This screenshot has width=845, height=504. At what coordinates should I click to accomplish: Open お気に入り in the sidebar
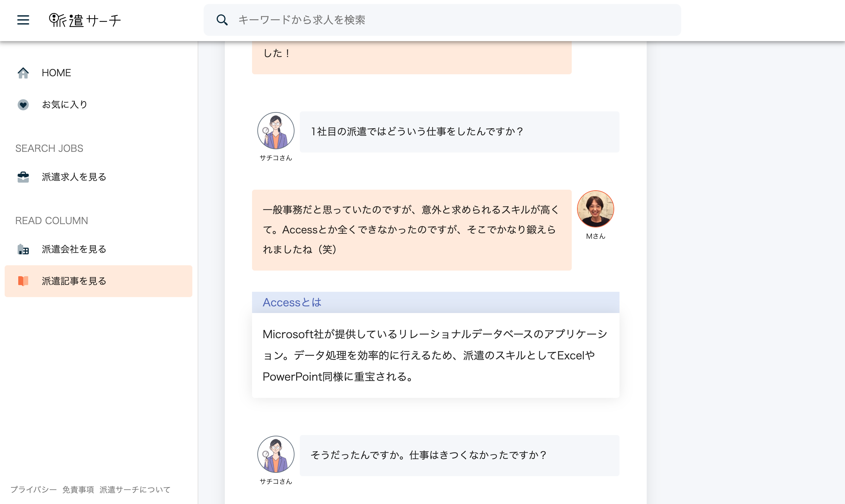[x=65, y=104]
